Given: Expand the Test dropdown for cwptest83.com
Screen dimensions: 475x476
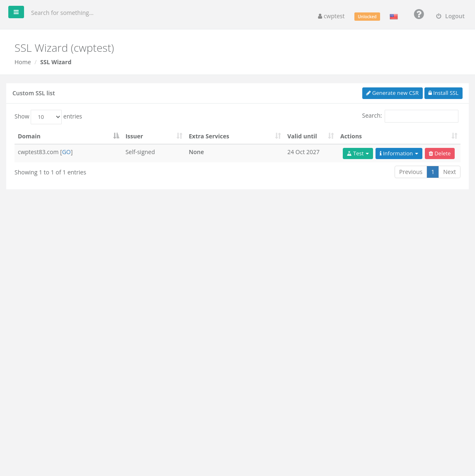Looking at the screenshot, I should 358,154.
